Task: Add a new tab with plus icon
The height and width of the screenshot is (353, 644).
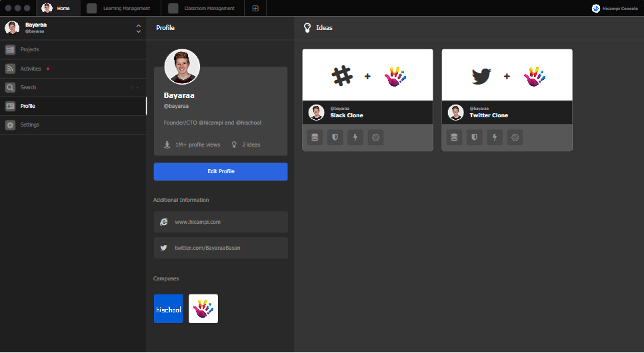Action: point(255,9)
